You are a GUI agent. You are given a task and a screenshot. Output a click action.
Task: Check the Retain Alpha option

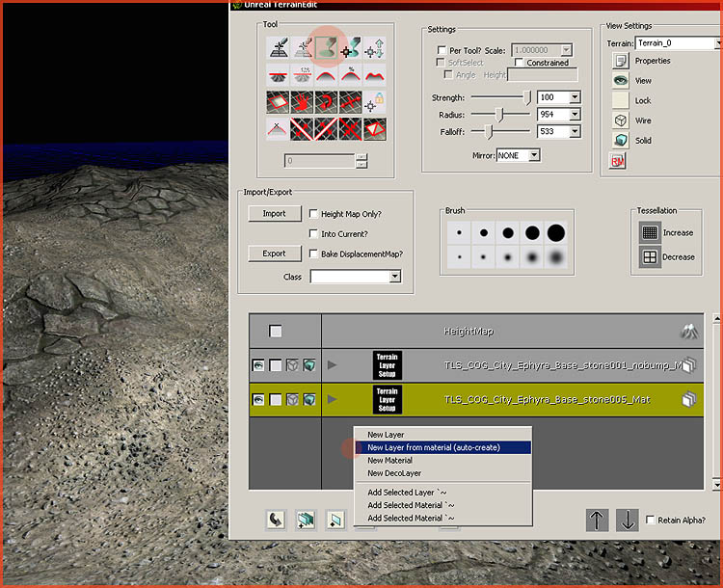[x=651, y=521]
